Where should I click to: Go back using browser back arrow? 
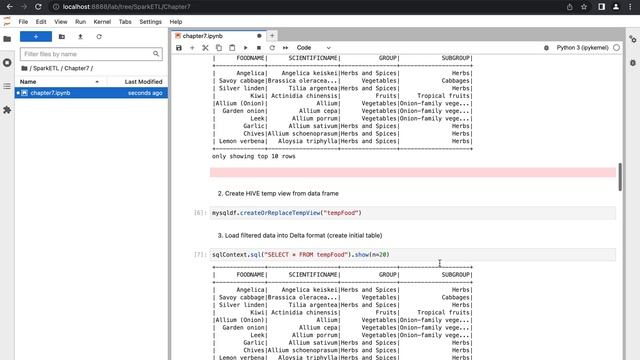pyautogui.click(x=9, y=7)
